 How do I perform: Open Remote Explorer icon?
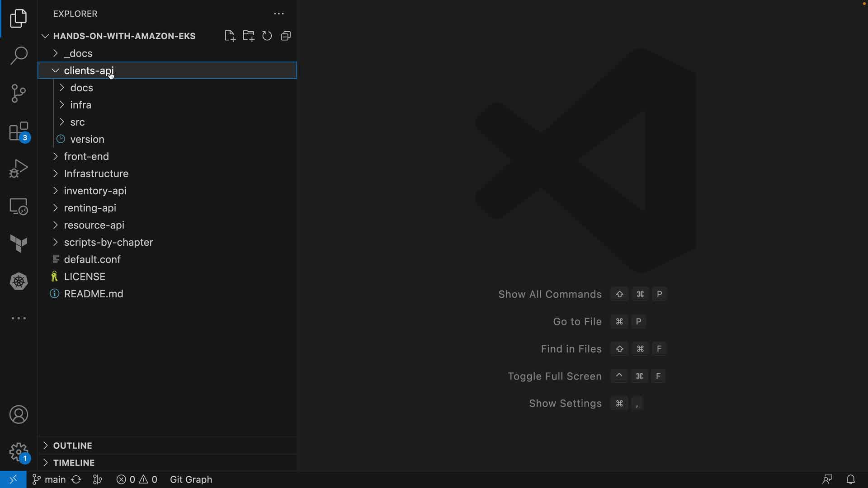tap(19, 206)
